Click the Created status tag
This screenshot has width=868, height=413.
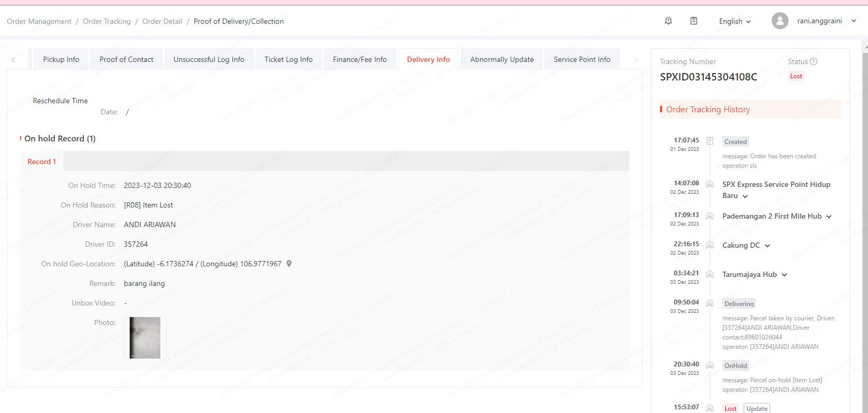(736, 142)
